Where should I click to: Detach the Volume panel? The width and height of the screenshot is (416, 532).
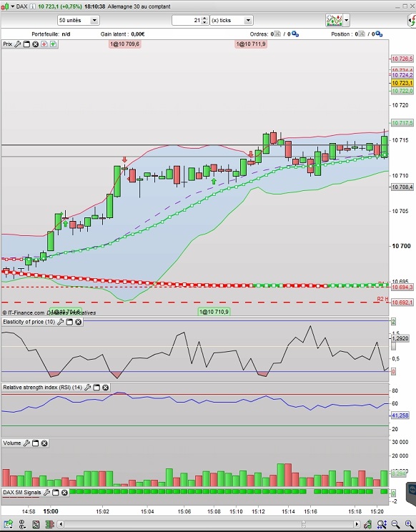coord(35,443)
